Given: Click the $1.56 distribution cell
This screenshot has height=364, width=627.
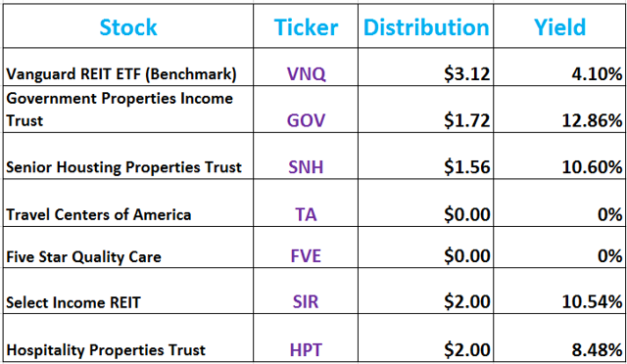Looking at the screenshot, I should (x=425, y=156).
